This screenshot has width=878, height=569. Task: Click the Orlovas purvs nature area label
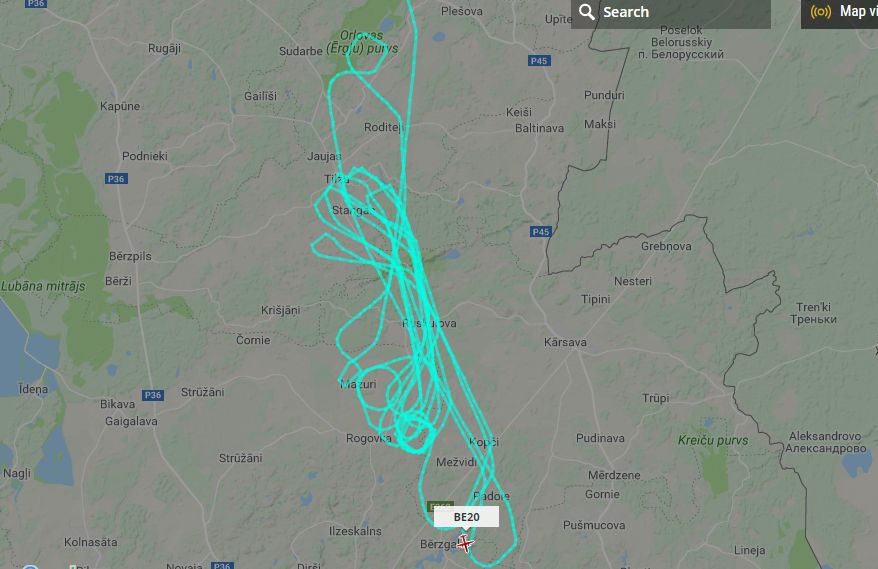(362, 42)
